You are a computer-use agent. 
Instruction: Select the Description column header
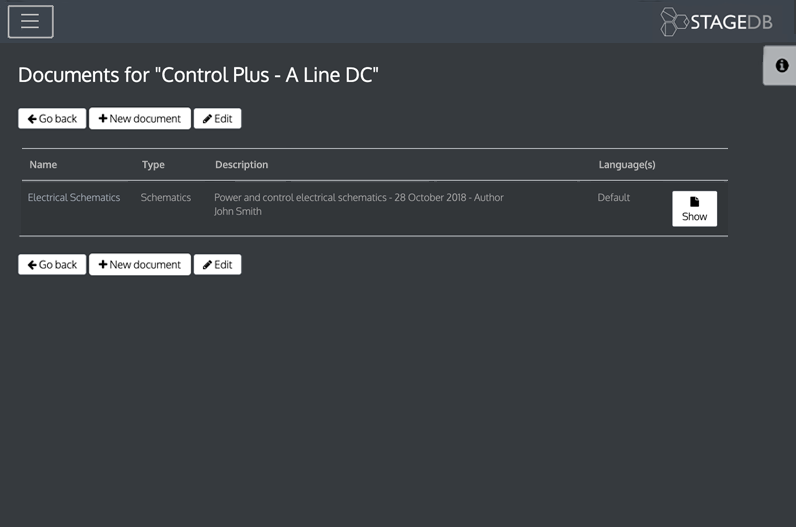tap(241, 164)
